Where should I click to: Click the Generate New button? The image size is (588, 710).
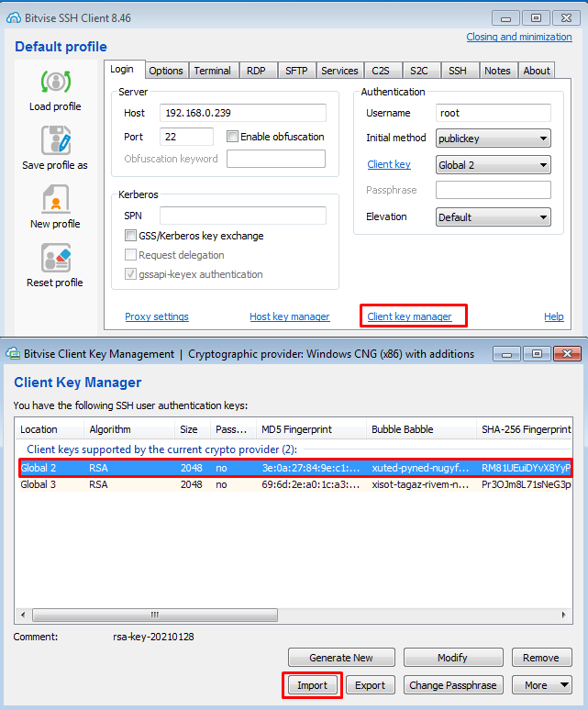coord(341,658)
